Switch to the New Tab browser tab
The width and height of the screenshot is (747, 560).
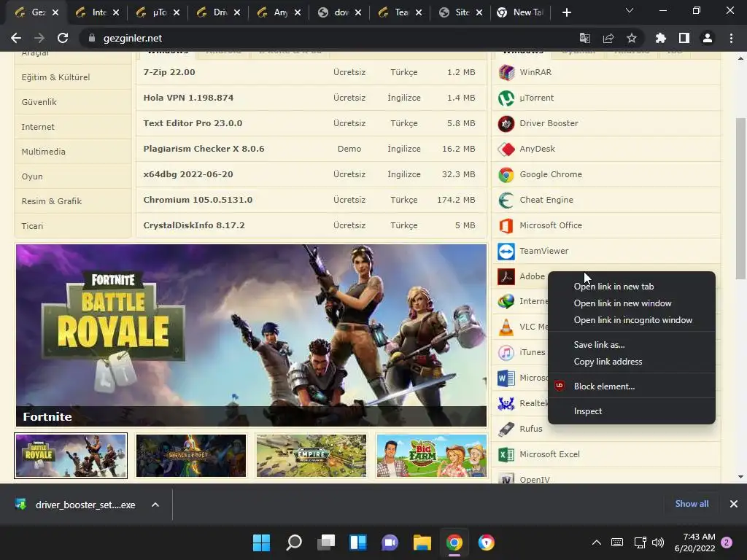click(x=520, y=12)
